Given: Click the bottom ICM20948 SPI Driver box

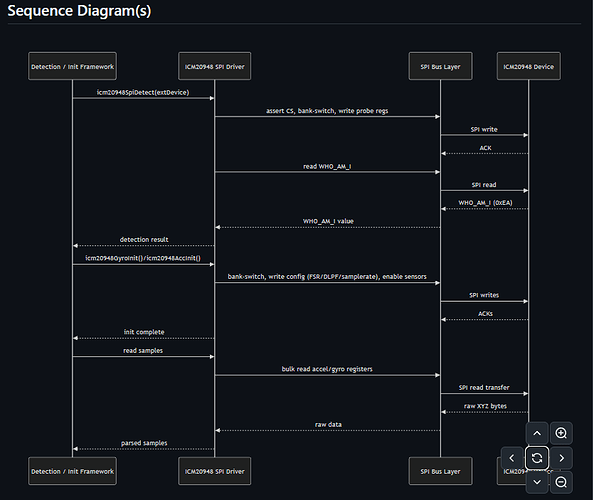Looking at the screenshot, I should (214, 471).
